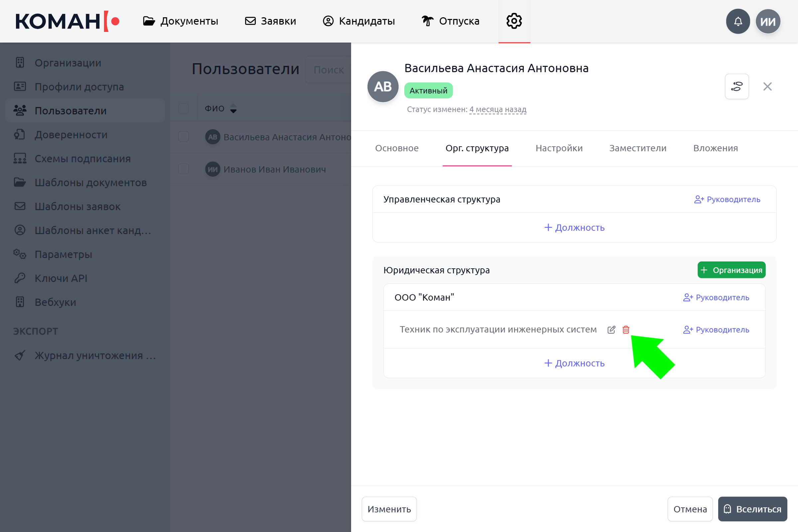The image size is (798, 532).
Task: Open Ключи API in sidebar
Action: pyautogui.click(x=61, y=278)
